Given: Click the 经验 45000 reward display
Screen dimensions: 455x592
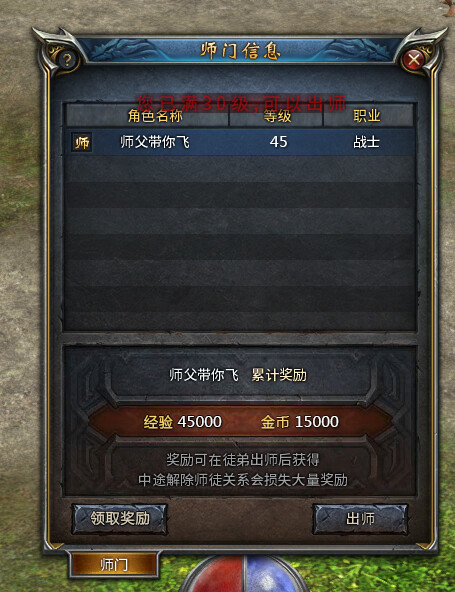Looking at the screenshot, I should pos(182,422).
